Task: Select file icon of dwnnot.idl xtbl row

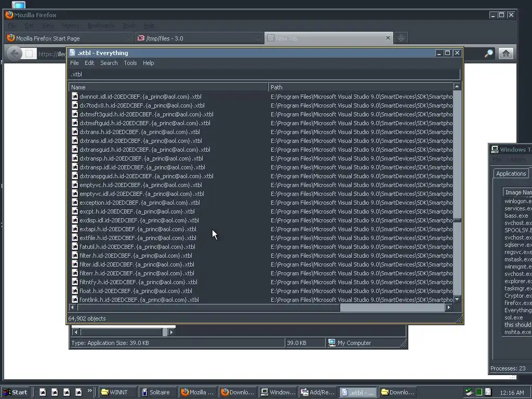Action: click(75, 96)
